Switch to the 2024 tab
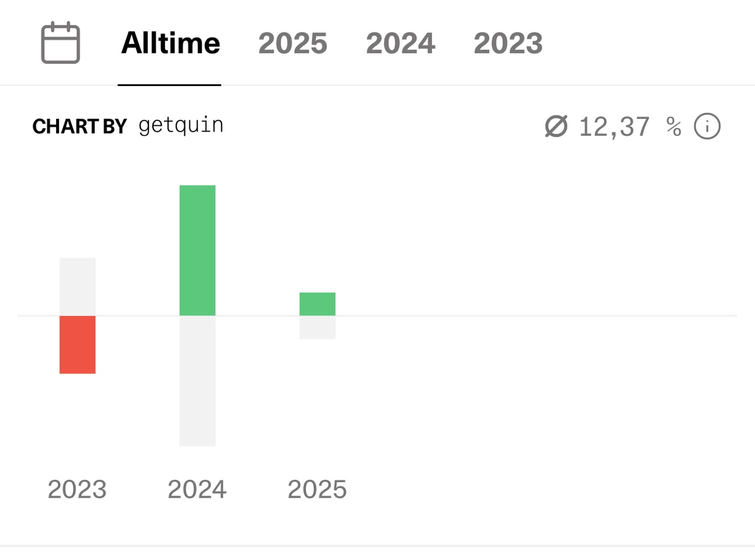Viewport: 755px width, 560px height. [x=401, y=43]
